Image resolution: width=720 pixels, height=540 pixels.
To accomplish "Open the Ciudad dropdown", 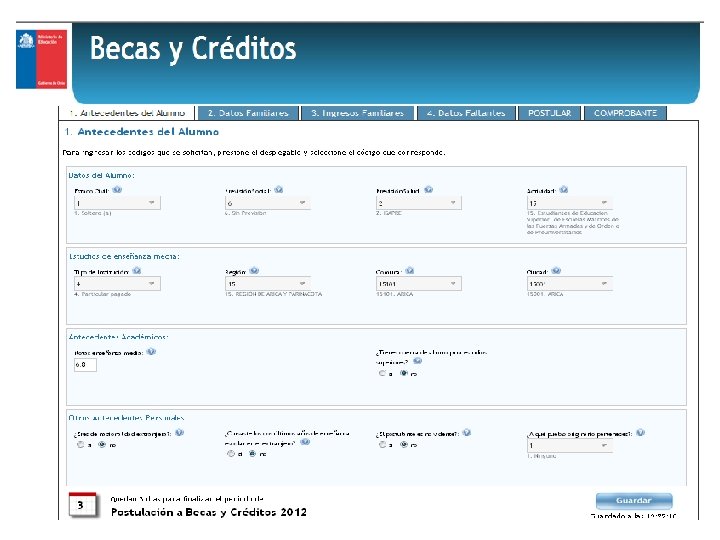I will (570, 284).
